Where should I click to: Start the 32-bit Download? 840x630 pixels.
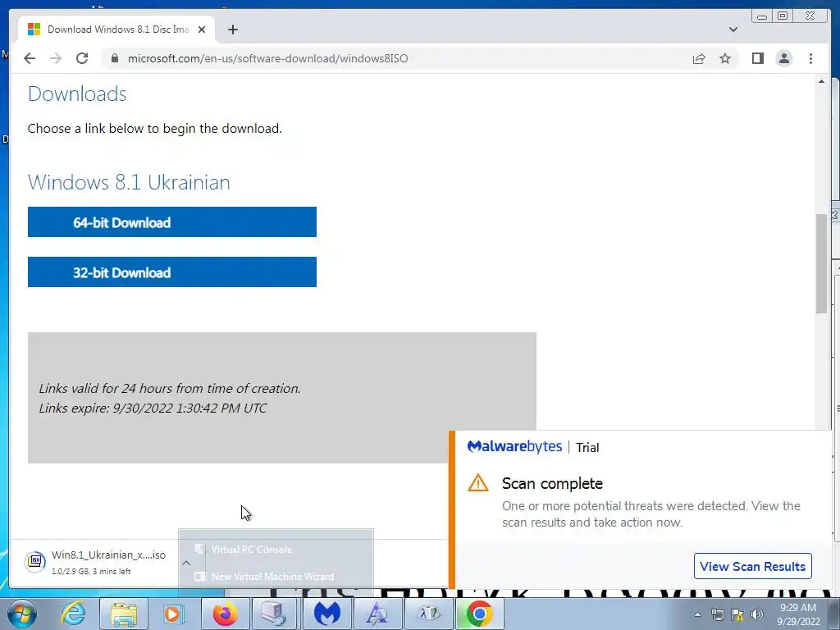coord(172,272)
